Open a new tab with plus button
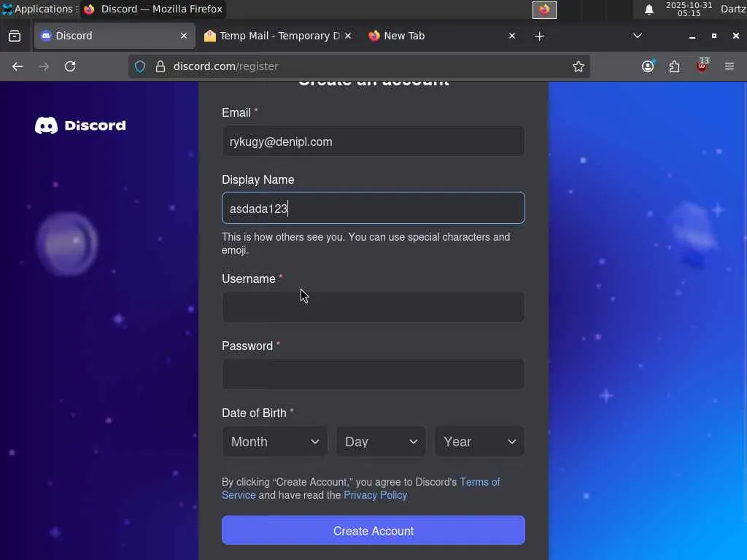The height and width of the screenshot is (560, 747). 539,36
